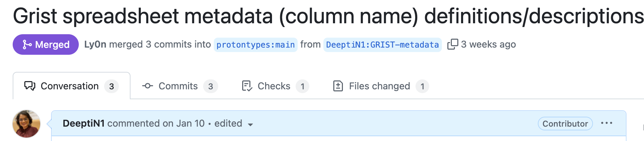Open Ly0n's user profile link

[x=95, y=44]
